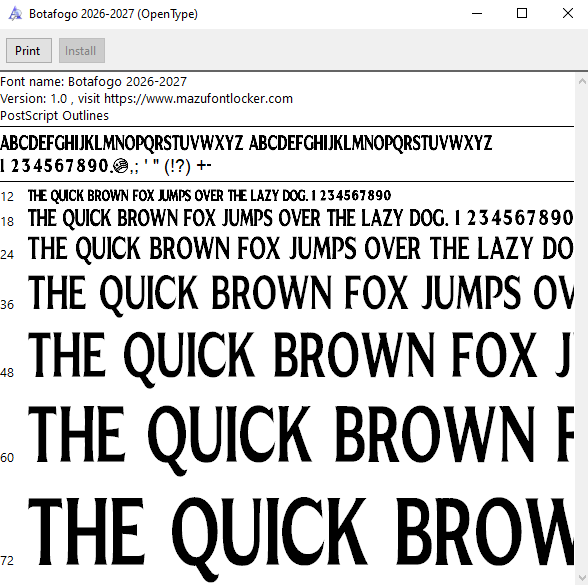Click the scrollbar down arrow
Image resolution: width=588 pixels, height=585 pixels.
(x=582, y=578)
